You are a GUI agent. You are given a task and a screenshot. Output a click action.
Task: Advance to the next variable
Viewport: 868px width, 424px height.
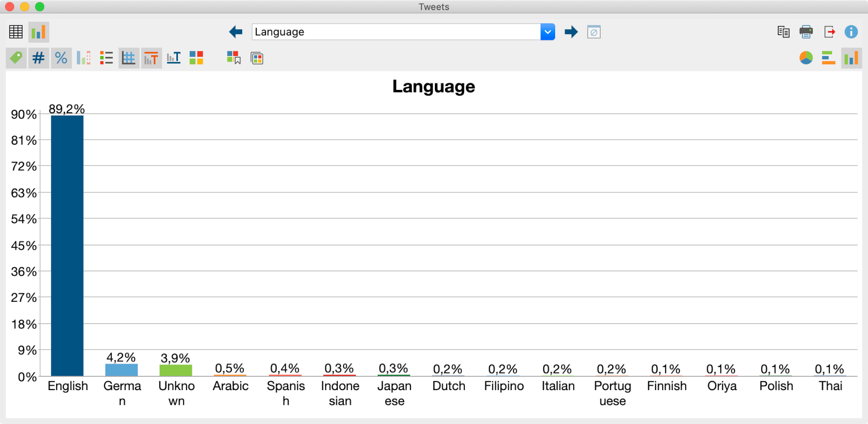572,32
